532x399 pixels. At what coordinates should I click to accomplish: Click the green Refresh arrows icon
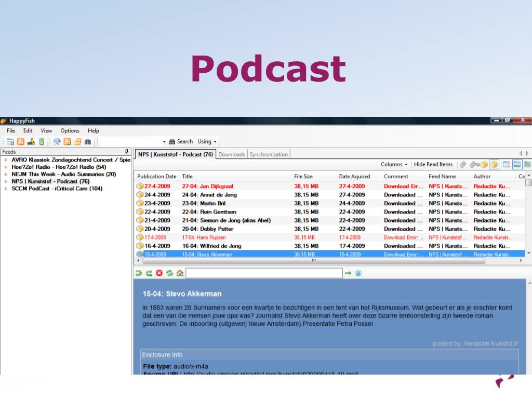click(169, 273)
